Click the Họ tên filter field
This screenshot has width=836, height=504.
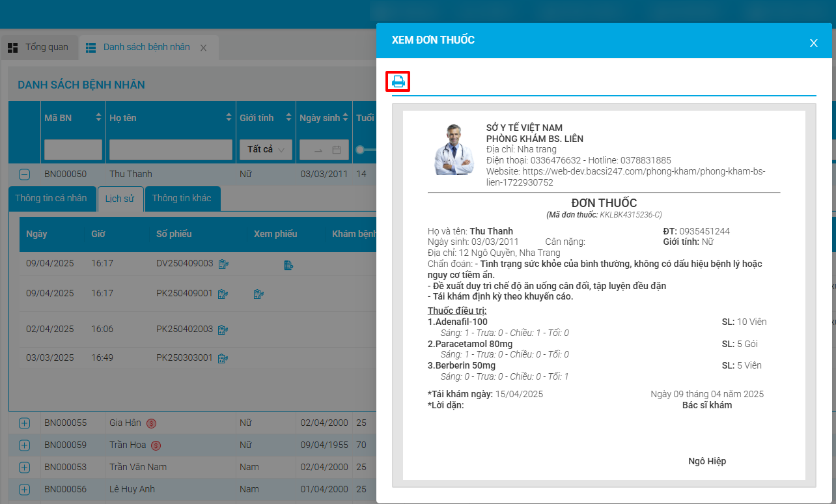[171, 150]
